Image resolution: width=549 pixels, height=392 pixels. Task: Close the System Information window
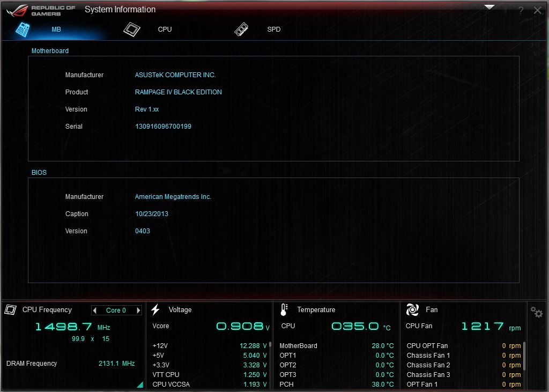[537, 11]
